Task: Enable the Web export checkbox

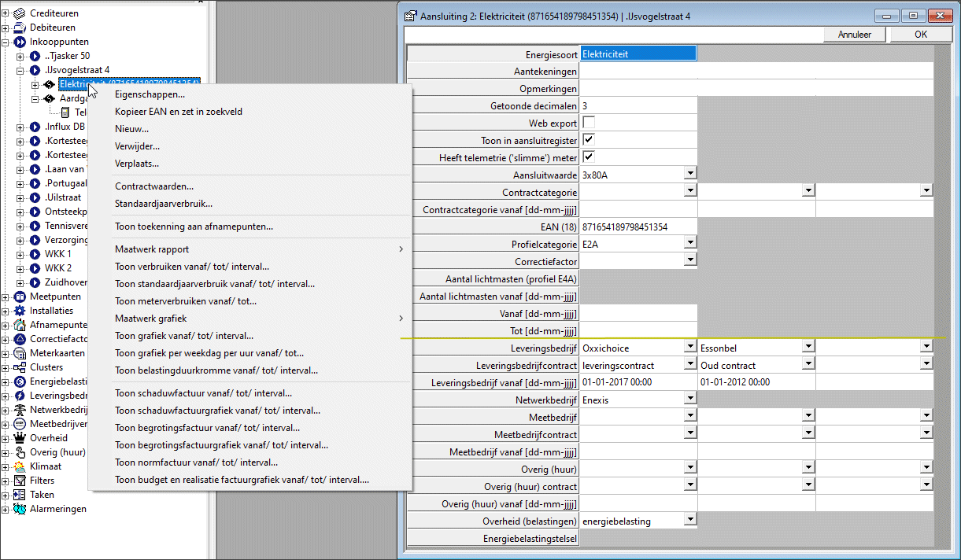Action: click(x=588, y=123)
